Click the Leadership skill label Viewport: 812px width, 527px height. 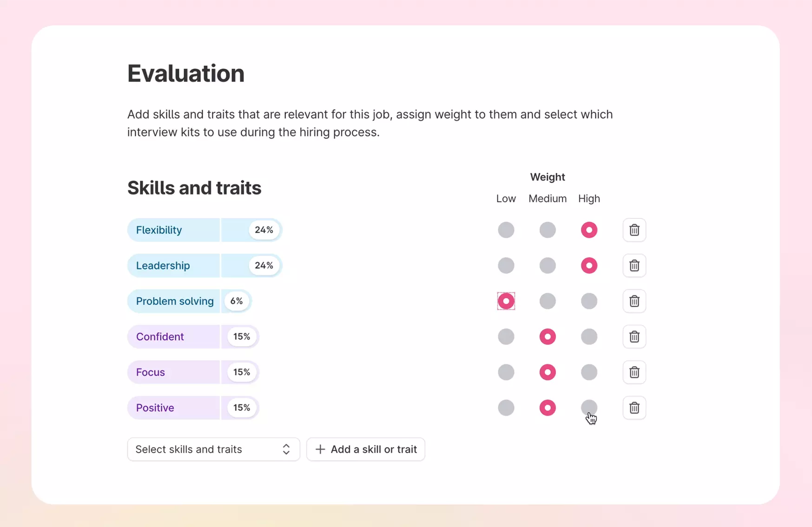(163, 265)
